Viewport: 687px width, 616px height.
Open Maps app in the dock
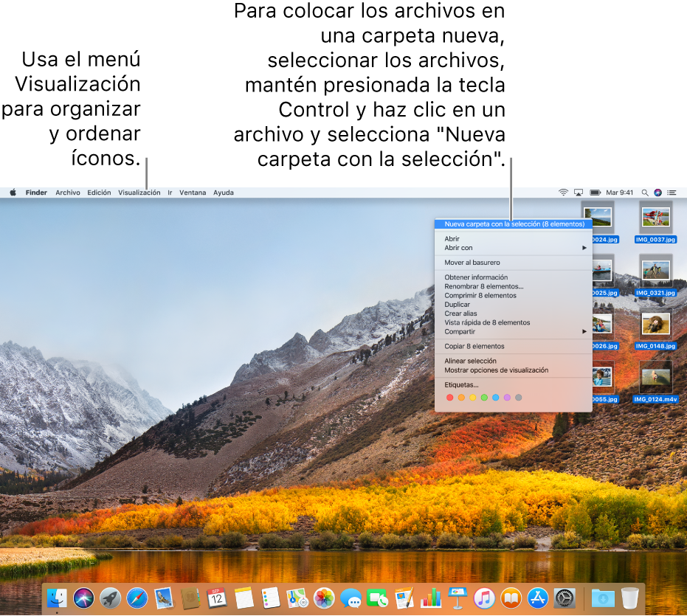point(297,598)
